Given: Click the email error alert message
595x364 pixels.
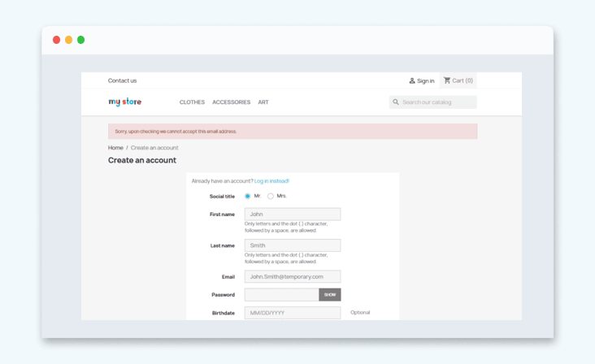Looking at the screenshot, I should coord(293,131).
